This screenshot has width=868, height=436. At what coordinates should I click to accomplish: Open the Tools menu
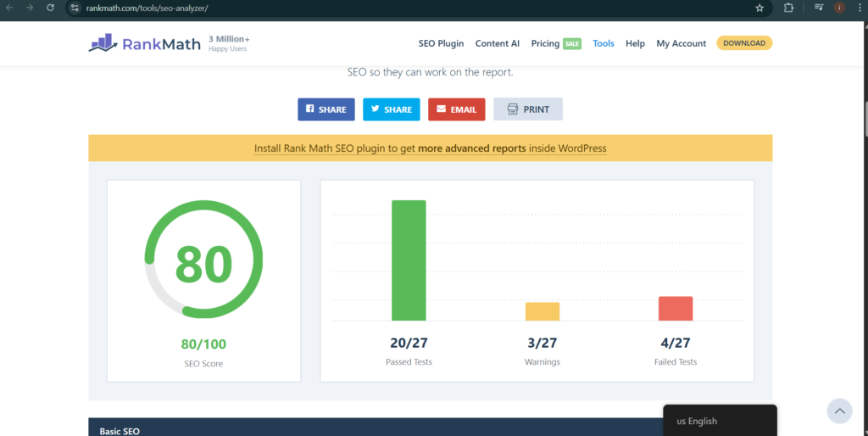[x=604, y=43]
